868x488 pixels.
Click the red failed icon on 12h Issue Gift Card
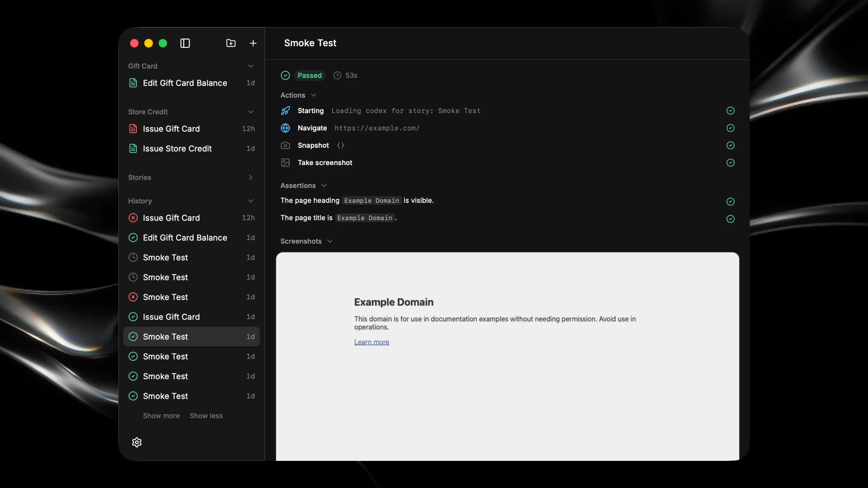133,218
